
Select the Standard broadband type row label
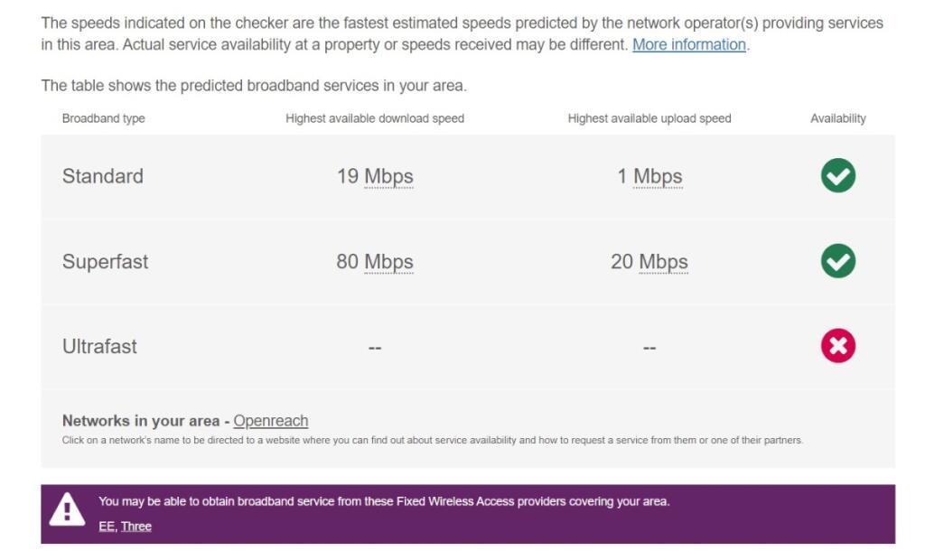pos(103,176)
